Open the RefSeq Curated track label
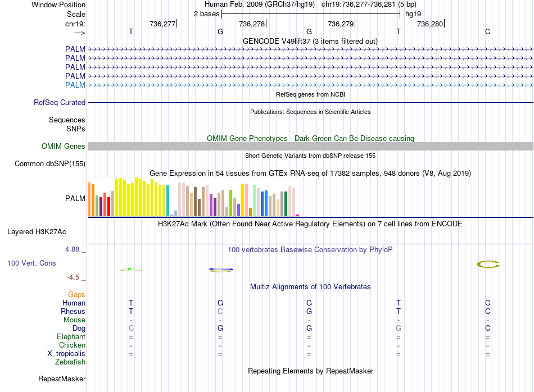 click(x=60, y=102)
